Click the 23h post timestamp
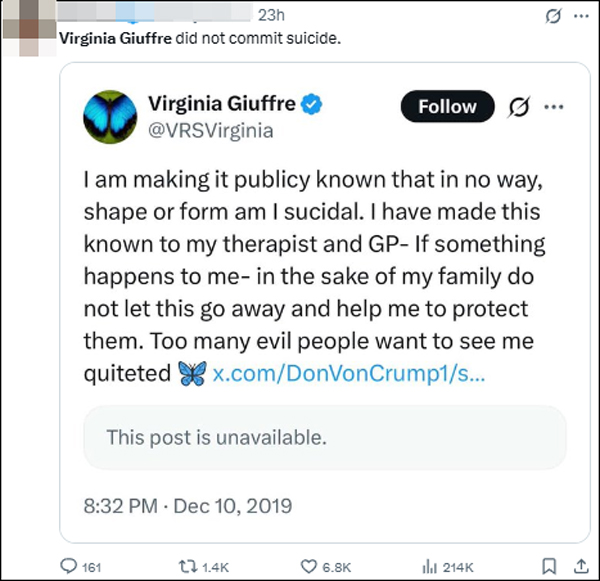600x581 pixels. (x=272, y=15)
